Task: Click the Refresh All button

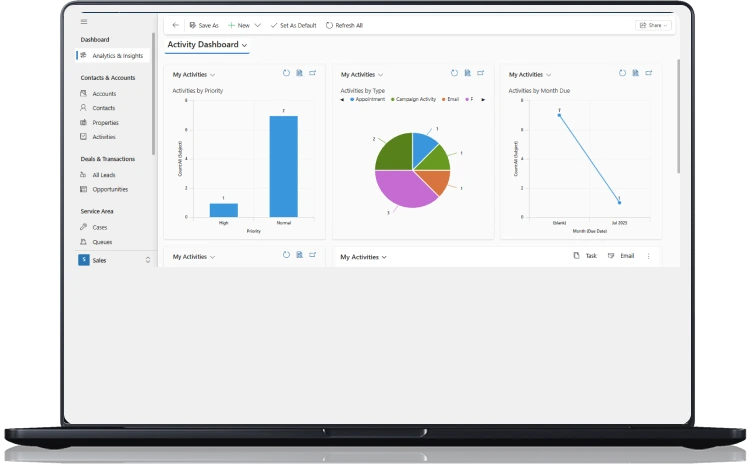Action: (x=345, y=25)
